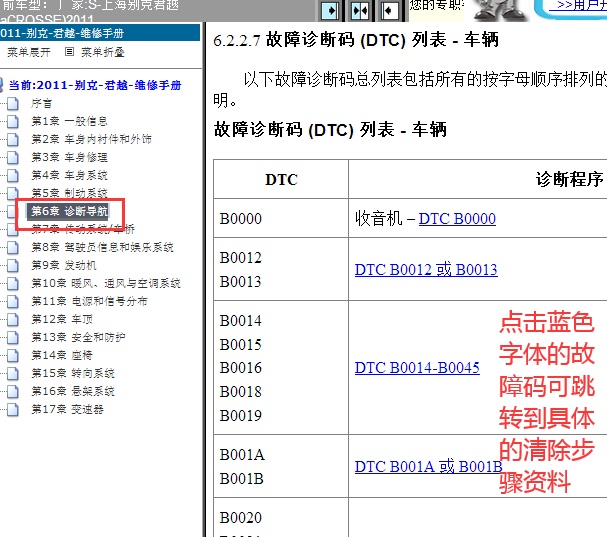Click the inward double-arrow split icon
The width and height of the screenshot is (607, 537).
[360, 10]
